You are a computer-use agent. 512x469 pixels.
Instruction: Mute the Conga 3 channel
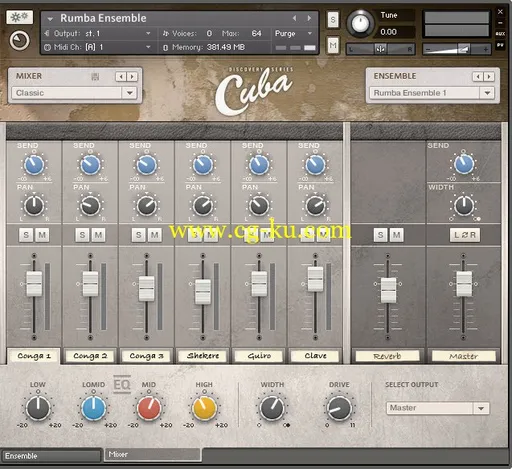155,235
